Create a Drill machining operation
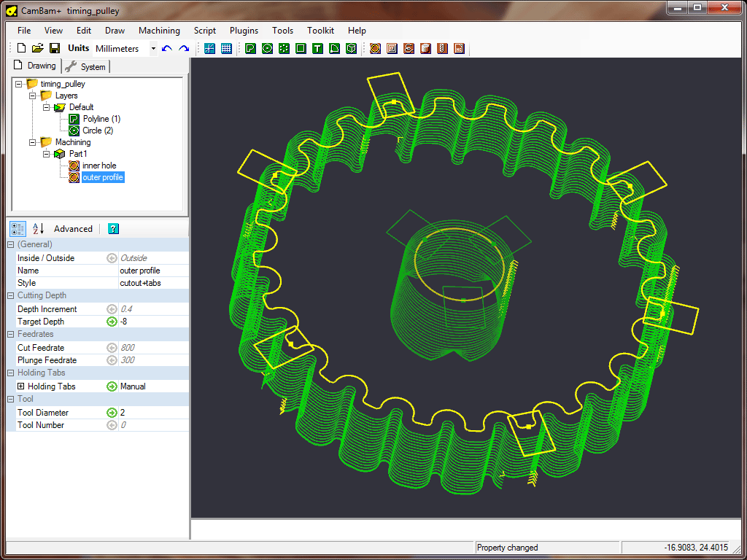Image resolution: width=747 pixels, height=560 pixels. point(425,49)
